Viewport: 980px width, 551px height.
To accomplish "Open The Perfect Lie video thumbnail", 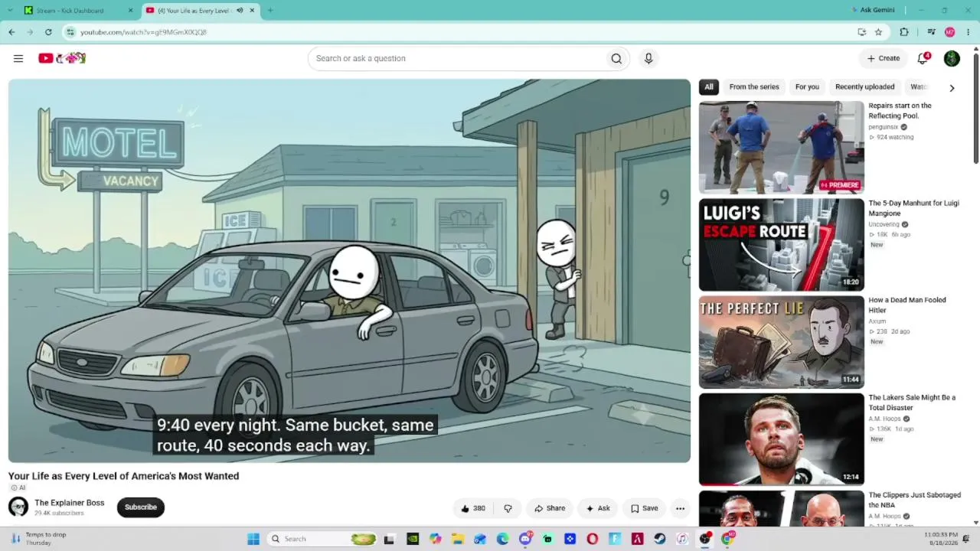I will (x=782, y=342).
